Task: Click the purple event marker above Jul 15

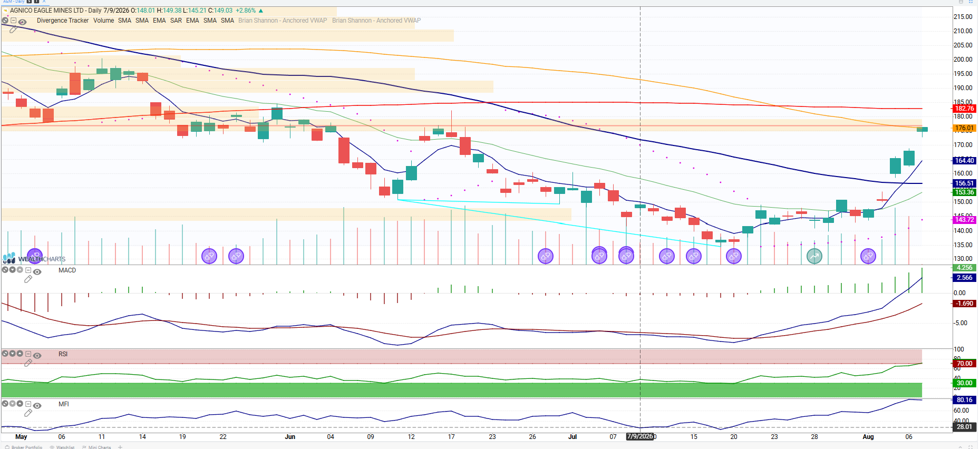Action: (694, 257)
